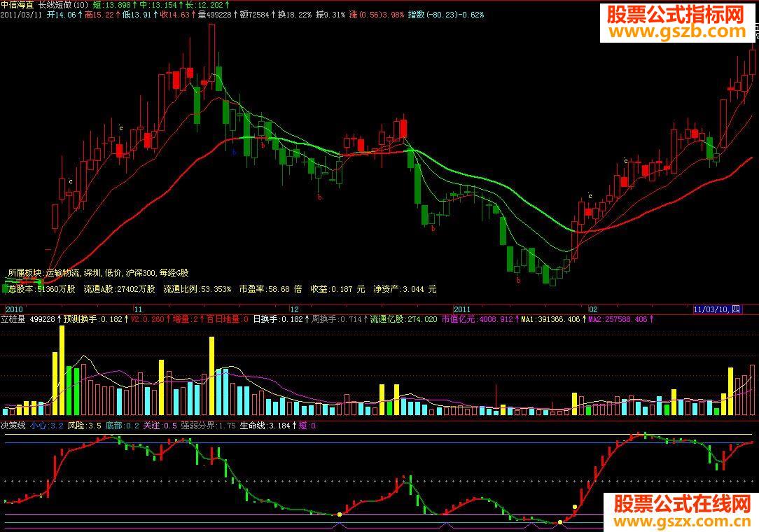Click the date 2011/03/11 in the header
The height and width of the screenshot is (532, 759).
click(21, 15)
